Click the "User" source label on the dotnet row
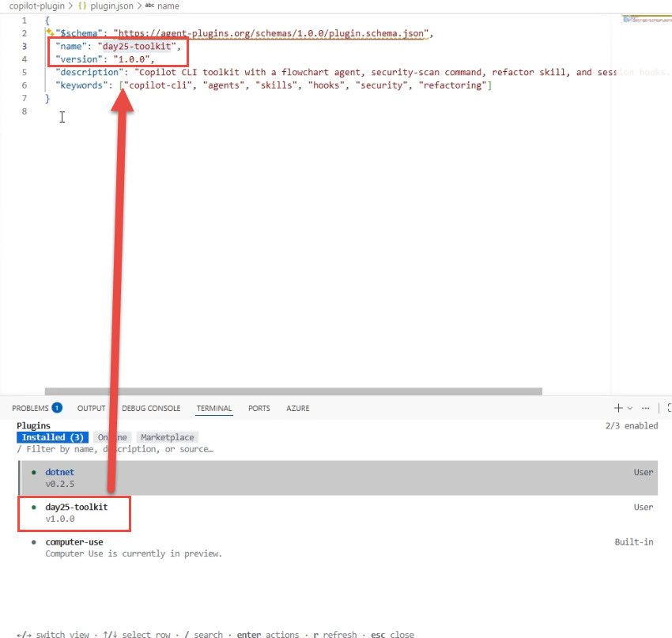The height and width of the screenshot is (638, 672). 644,472
